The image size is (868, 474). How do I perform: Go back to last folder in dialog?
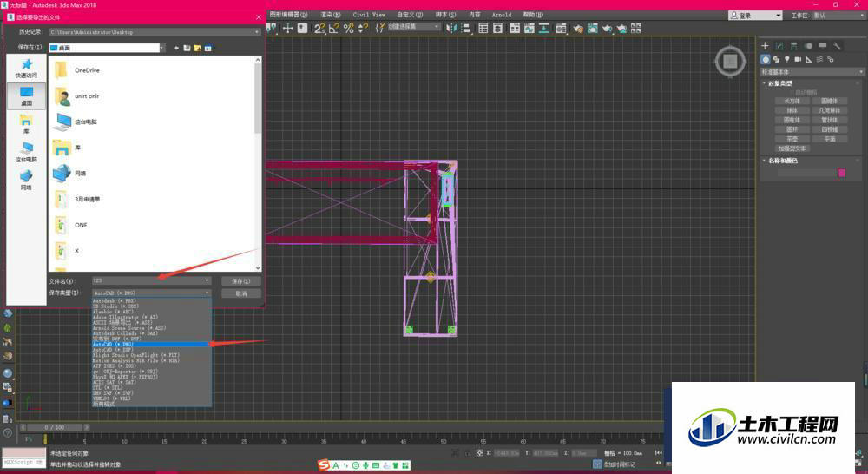(x=176, y=48)
